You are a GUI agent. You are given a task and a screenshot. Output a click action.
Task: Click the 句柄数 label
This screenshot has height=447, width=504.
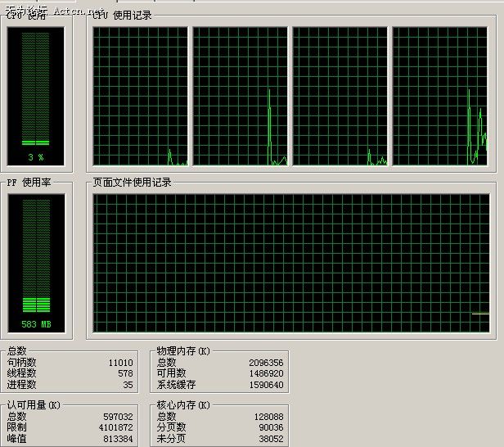(21, 363)
